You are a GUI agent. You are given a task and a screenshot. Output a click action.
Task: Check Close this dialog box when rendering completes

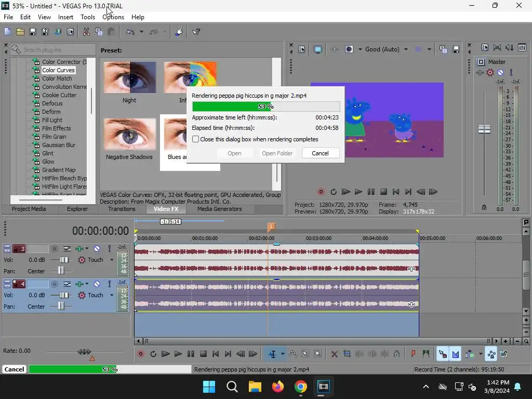195,139
